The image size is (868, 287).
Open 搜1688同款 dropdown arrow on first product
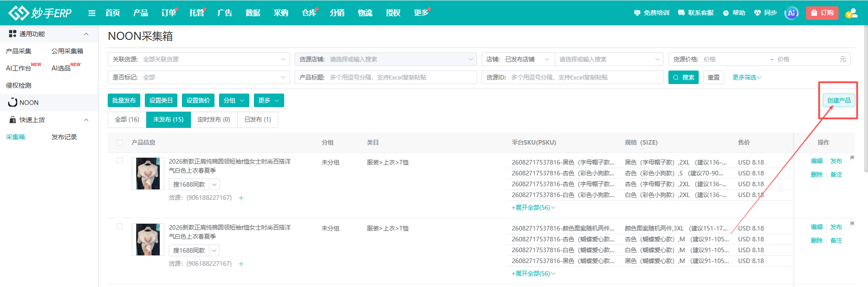pyautogui.click(x=215, y=184)
